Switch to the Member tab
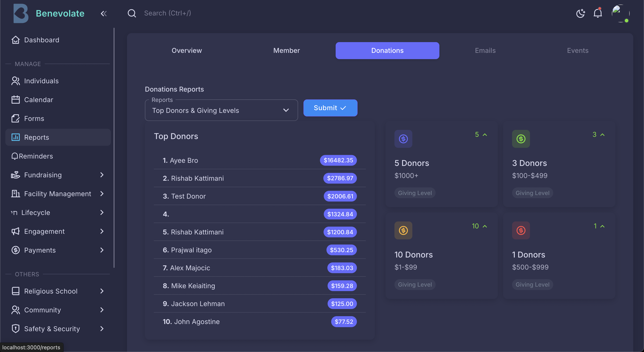 (x=286, y=50)
